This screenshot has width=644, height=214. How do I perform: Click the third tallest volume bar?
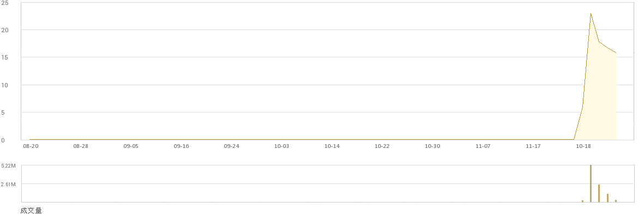coord(607,198)
